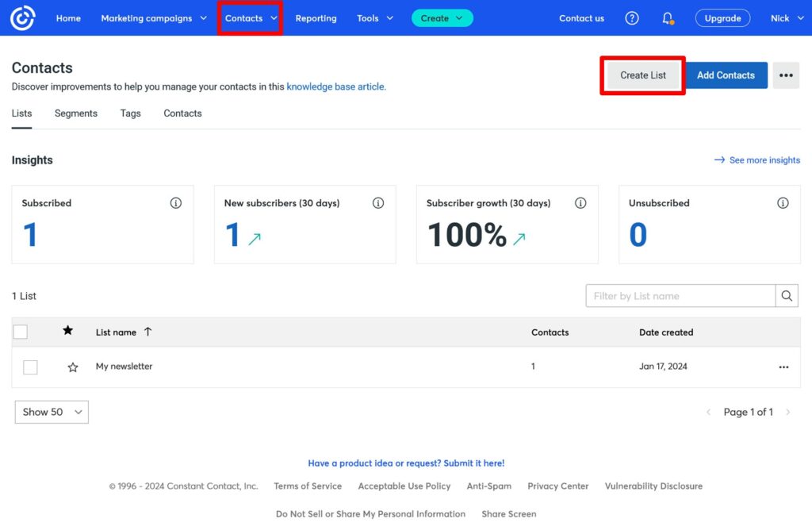This screenshot has width=812, height=530.
Task: Toggle the select-all lists checkbox in header
Action: point(21,332)
